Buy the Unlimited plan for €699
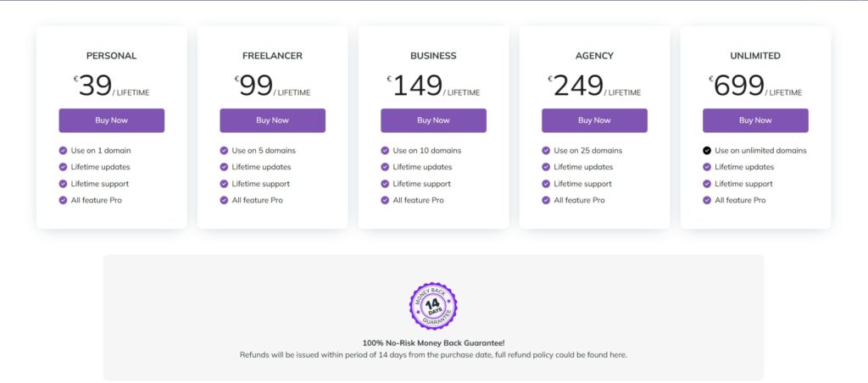 755,120
